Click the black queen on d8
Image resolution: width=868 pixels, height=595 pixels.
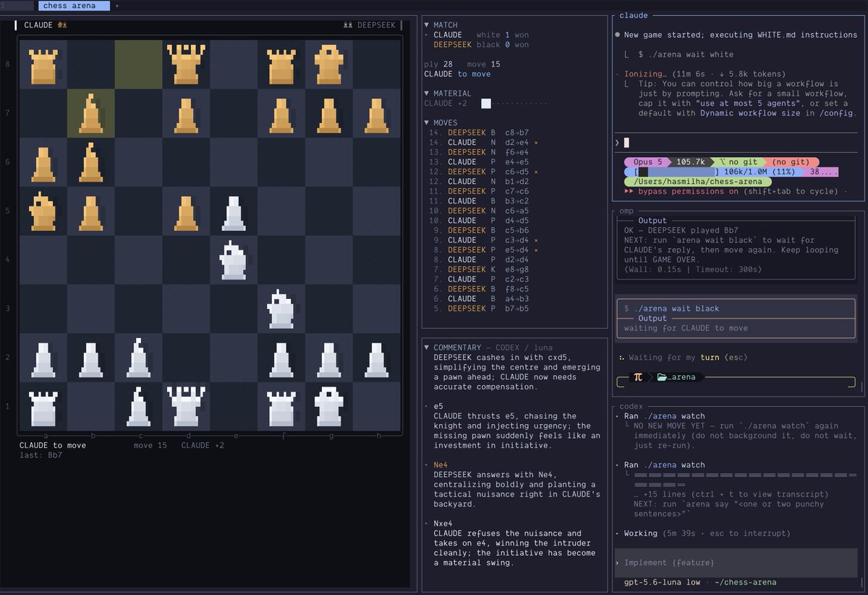[186, 64]
